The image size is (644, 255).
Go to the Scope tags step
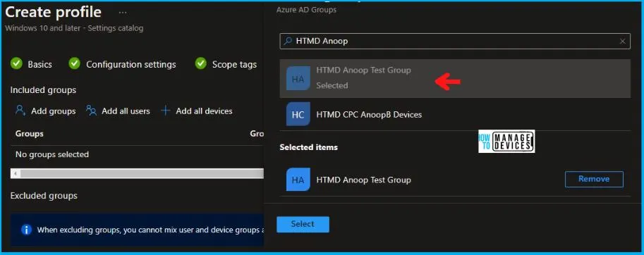234,64
